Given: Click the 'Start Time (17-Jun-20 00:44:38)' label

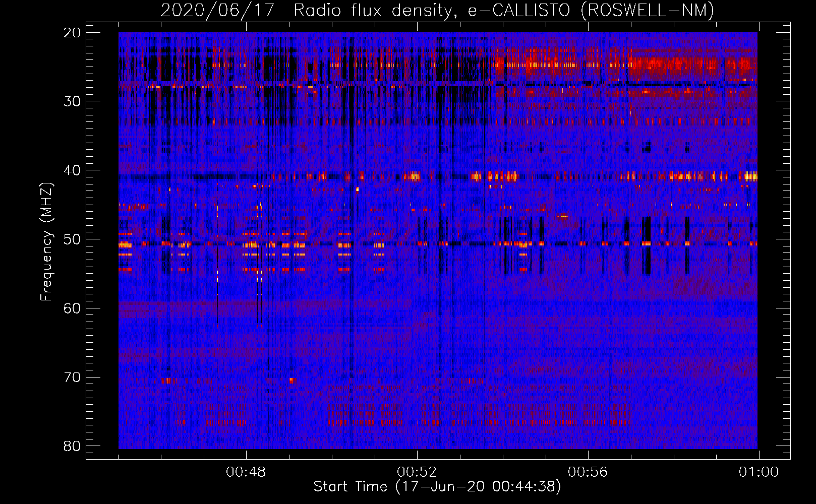Looking at the screenshot, I should 437,487.
